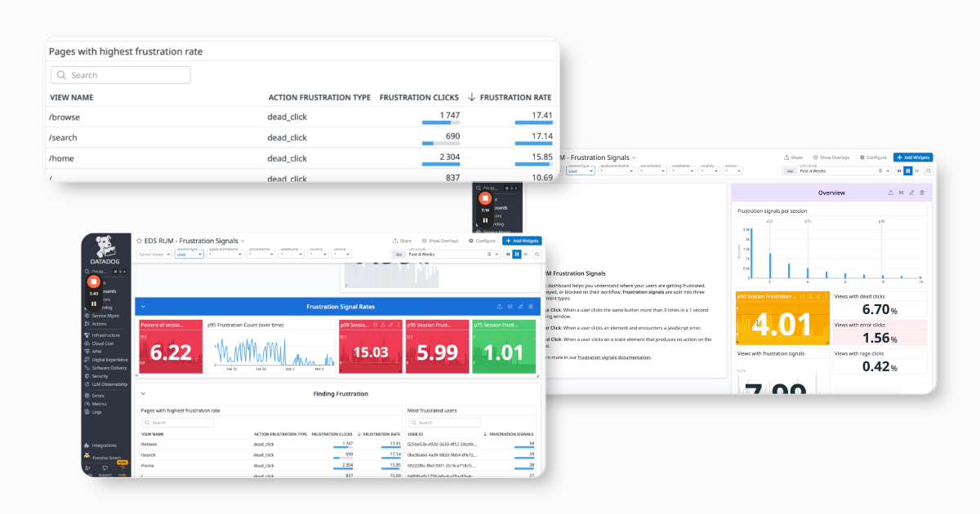Open Cloud Cost in sidebar
This screenshot has width=980, height=514.
click(98, 343)
